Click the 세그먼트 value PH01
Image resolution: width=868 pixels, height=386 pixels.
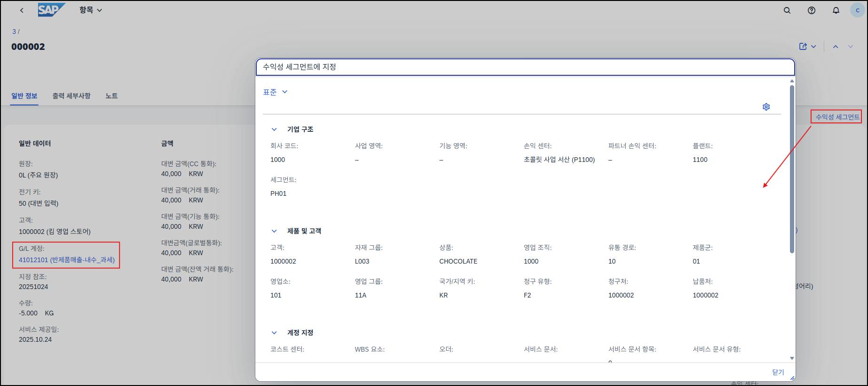pyautogui.click(x=278, y=193)
